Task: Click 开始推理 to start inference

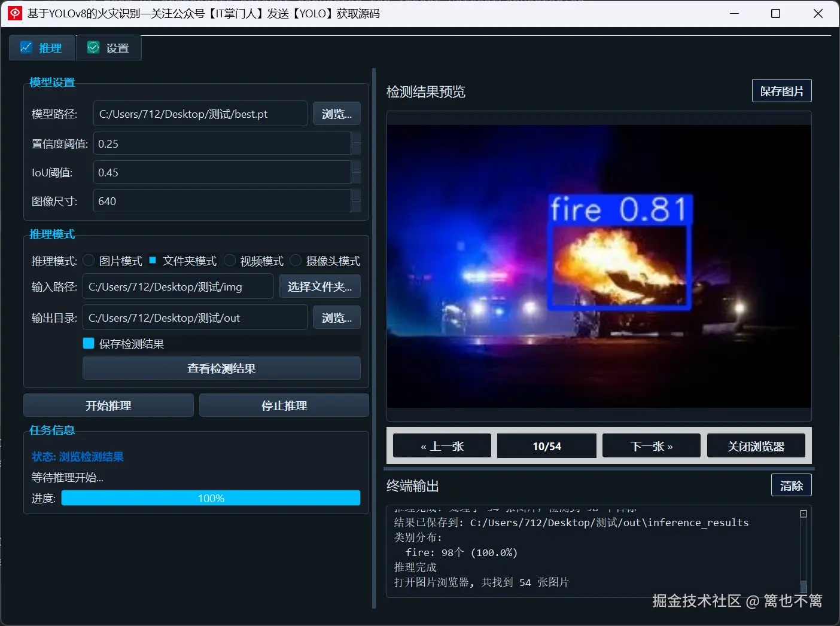Action: pos(108,405)
